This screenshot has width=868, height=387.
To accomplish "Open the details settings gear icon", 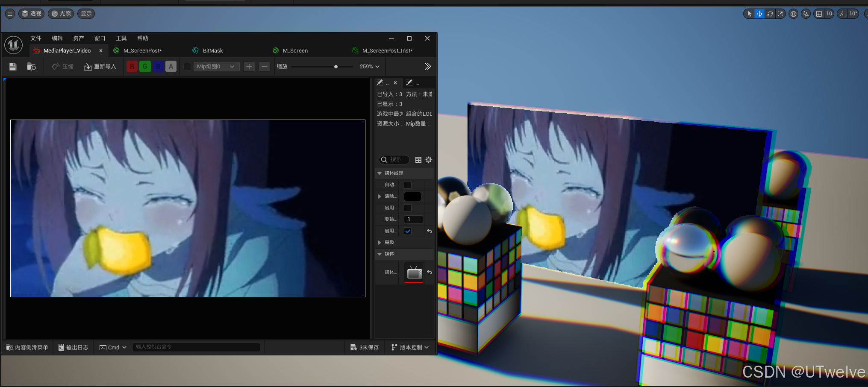I will tap(429, 160).
